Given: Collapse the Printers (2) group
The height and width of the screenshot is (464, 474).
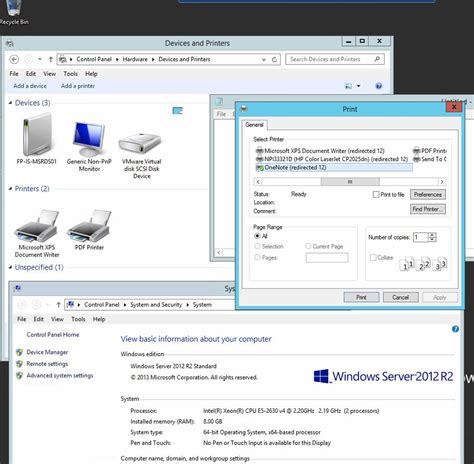Looking at the screenshot, I should (10, 189).
